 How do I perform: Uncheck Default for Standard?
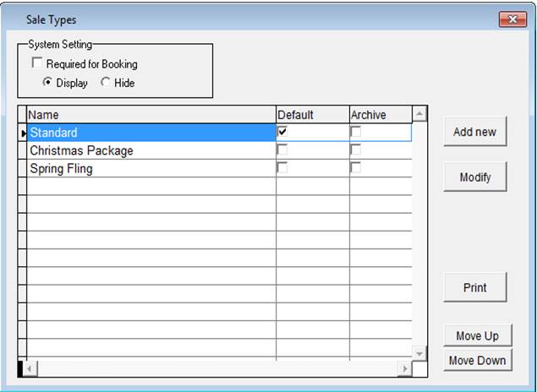[282, 132]
